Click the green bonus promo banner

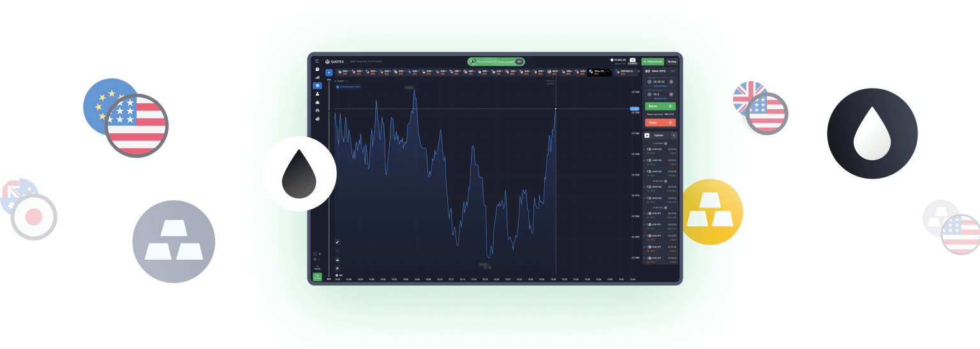coord(496,61)
